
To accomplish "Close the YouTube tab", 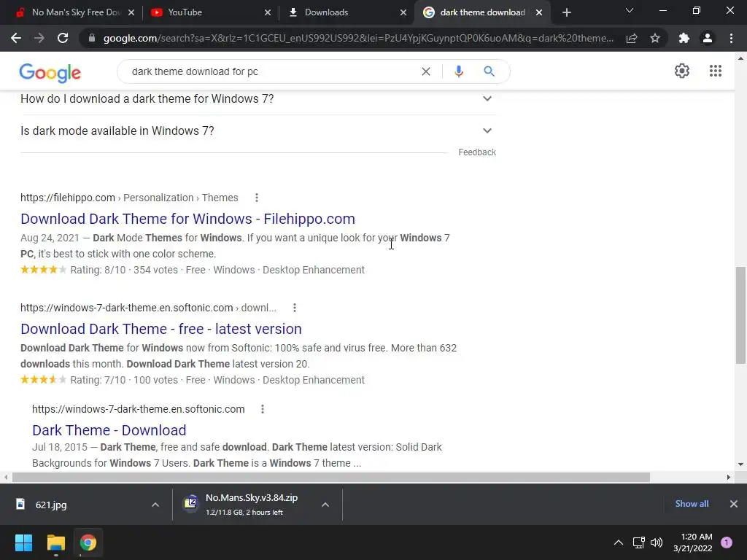I will coord(268,12).
